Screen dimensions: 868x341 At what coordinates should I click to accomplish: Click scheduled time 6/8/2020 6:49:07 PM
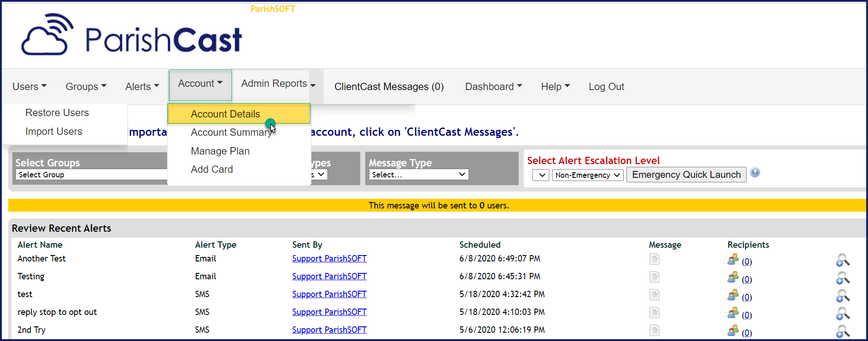coord(500,258)
